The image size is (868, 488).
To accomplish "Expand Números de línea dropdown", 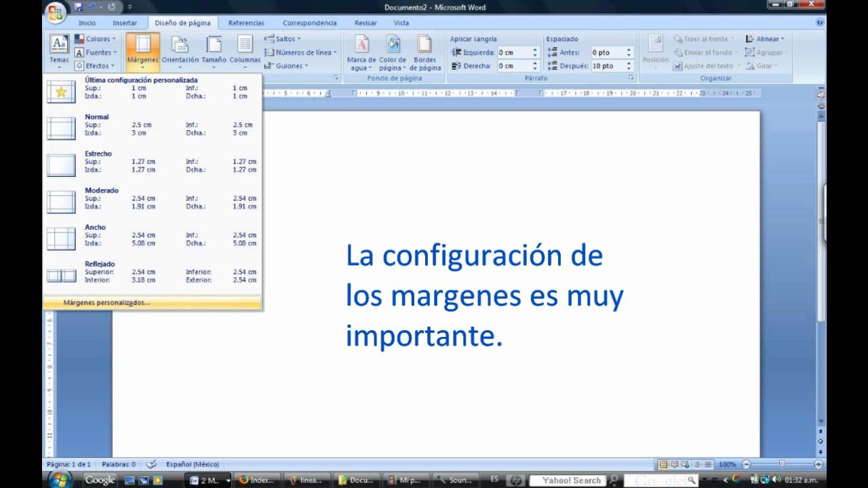I will tap(300, 52).
